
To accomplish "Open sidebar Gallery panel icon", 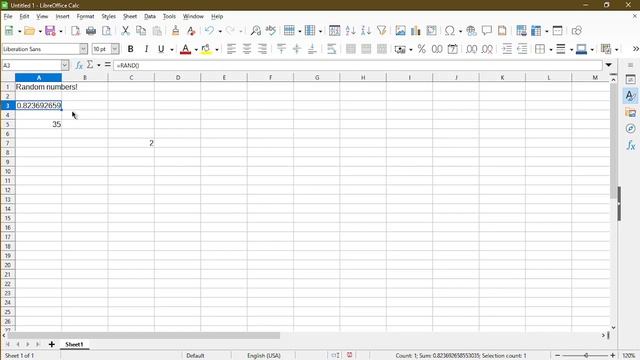I will (x=630, y=112).
